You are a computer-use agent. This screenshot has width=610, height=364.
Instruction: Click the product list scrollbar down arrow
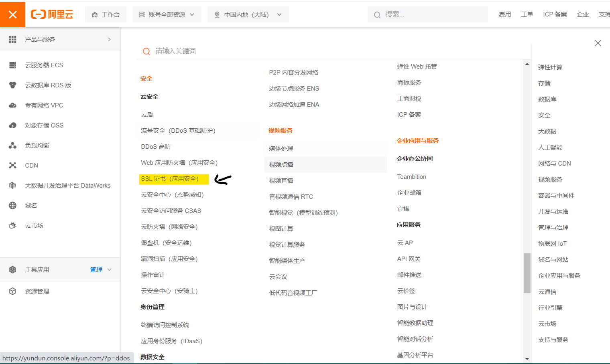tap(527, 359)
